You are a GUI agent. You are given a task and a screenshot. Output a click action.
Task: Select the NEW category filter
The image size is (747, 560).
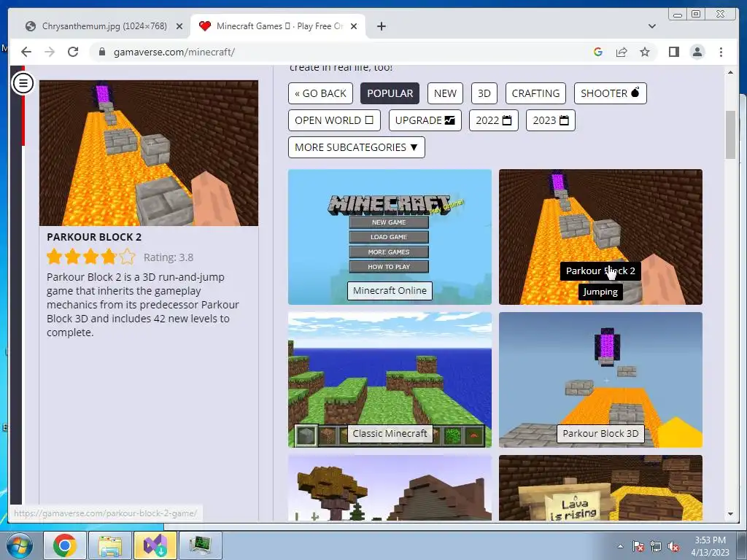coord(445,93)
